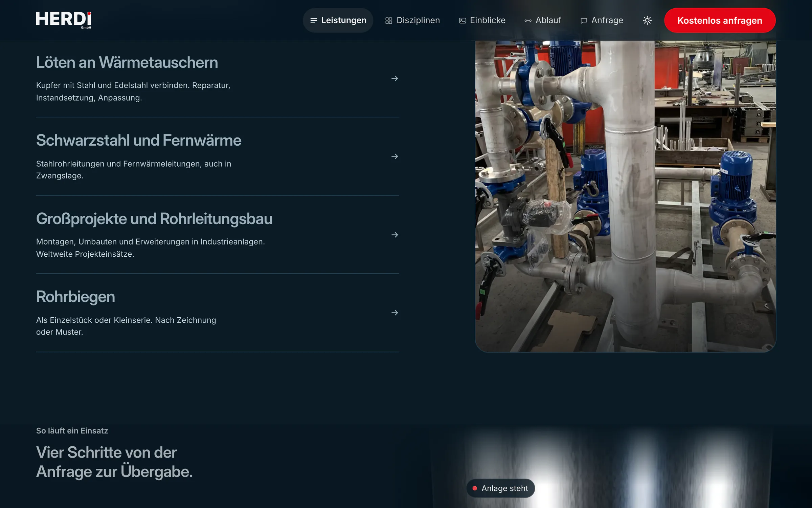
Task: Click text 'Montagen, Umbauten und Erweiterungen in Industrieanlagen.'
Action: 151,242
